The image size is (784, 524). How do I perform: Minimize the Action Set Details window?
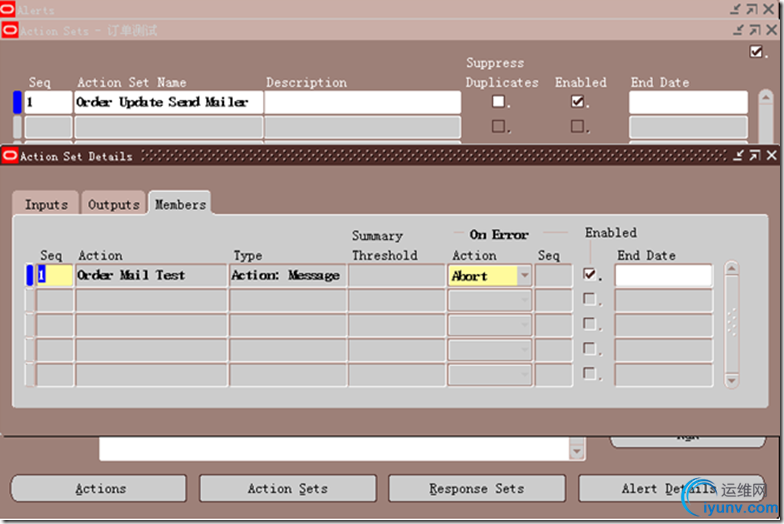click(738, 156)
